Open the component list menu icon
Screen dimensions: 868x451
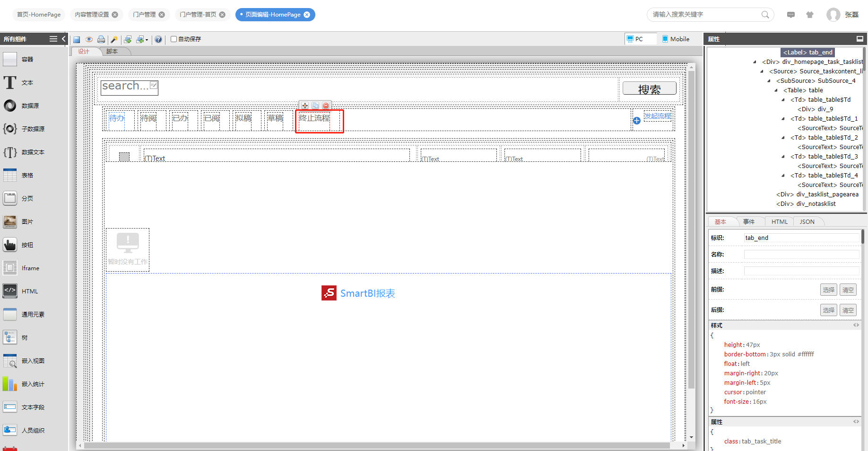coord(53,39)
